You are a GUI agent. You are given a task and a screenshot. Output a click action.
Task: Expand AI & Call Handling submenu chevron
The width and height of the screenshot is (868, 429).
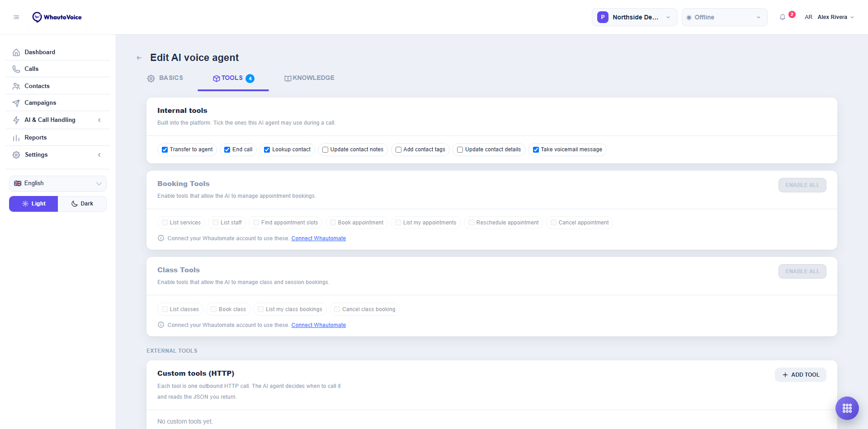coord(99,120)
